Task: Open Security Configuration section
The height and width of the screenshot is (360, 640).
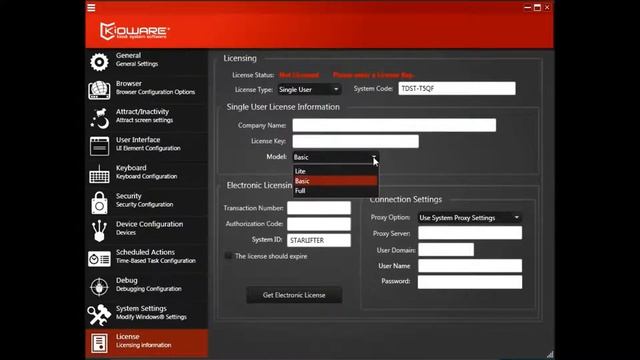Action: point(147,202)
